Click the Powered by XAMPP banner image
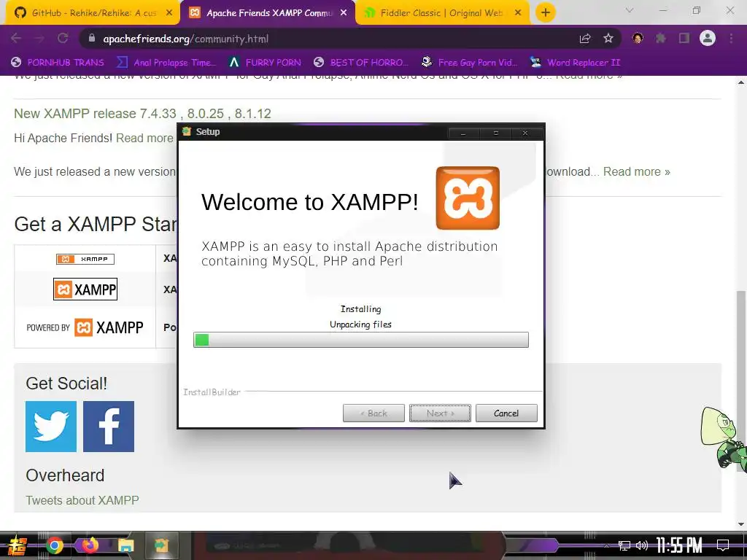This screenshot has height=560, width=747. click(x=85, y=327)
